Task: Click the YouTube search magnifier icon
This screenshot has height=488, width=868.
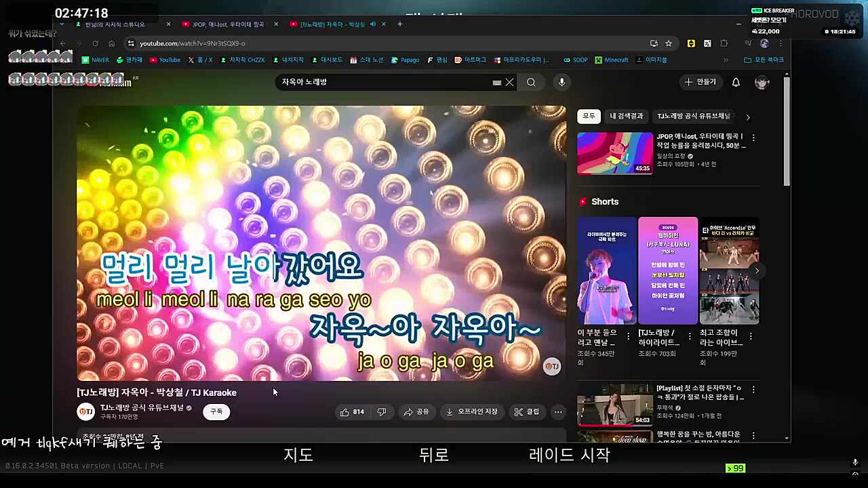Action: (x=531, y=82)
